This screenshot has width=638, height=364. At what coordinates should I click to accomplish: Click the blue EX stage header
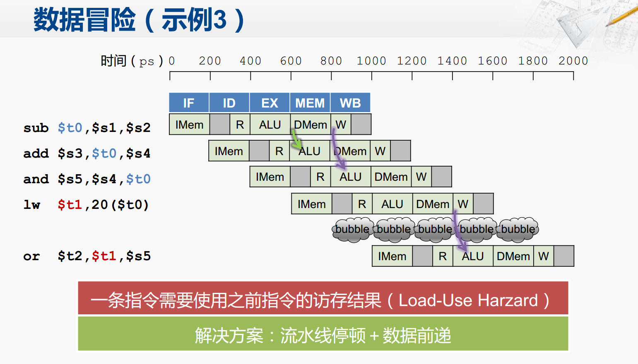270,103
